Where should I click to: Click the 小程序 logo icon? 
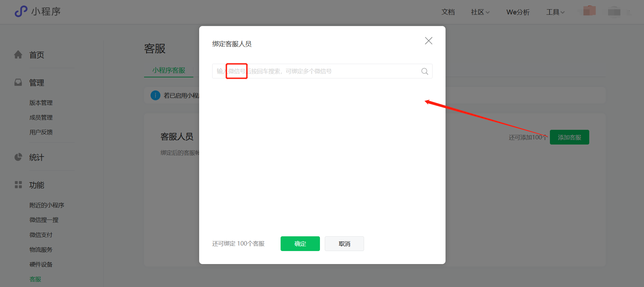pos(21,11)
